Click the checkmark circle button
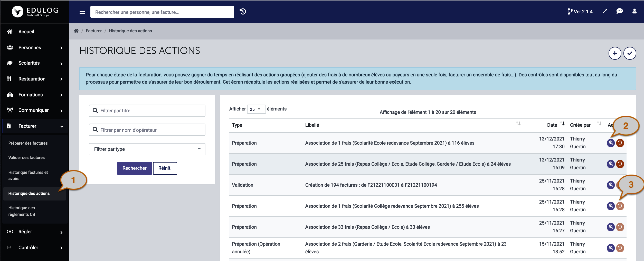Screen dimensions: 644x261 point(630,53)
